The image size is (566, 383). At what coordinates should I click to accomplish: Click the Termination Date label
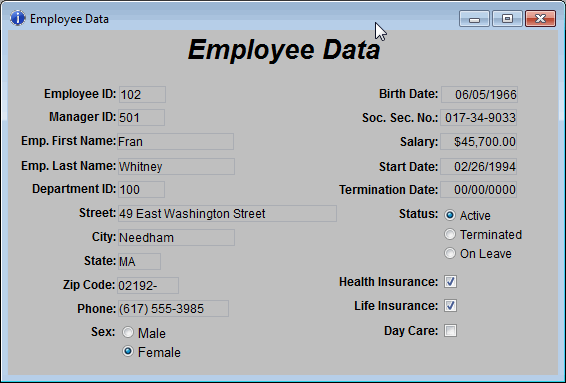click(x=389, y=190)
